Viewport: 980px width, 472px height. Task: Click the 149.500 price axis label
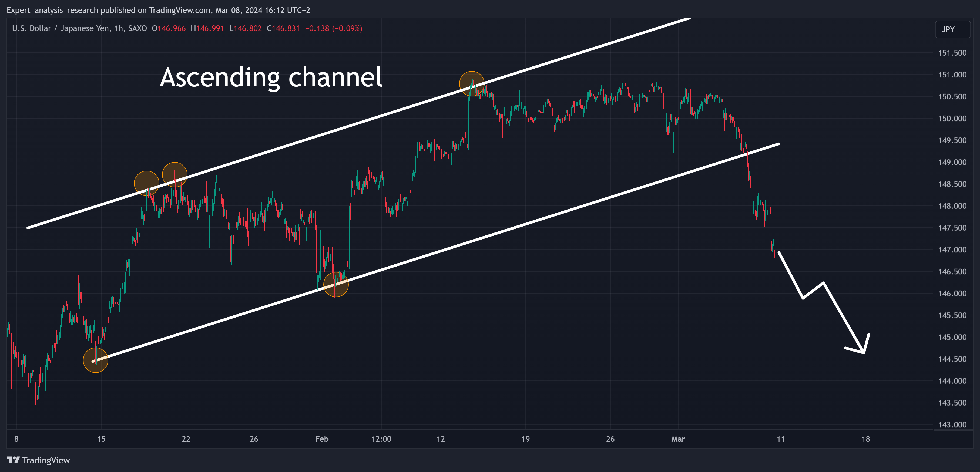[x=952, y=140]
